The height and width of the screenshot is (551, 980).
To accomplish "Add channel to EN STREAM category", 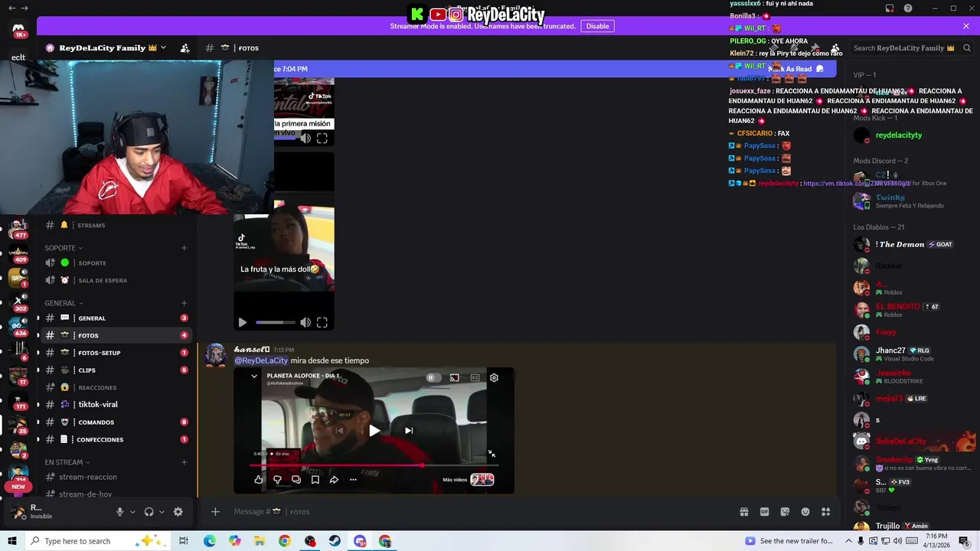I will [x=184, y=462].
